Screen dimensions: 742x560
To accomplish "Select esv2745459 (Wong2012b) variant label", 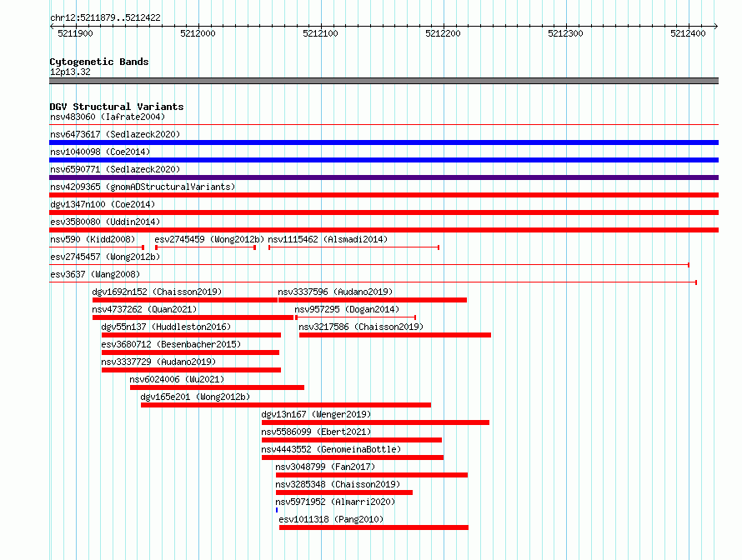I will pyautogui.click(x=209, y=239).
